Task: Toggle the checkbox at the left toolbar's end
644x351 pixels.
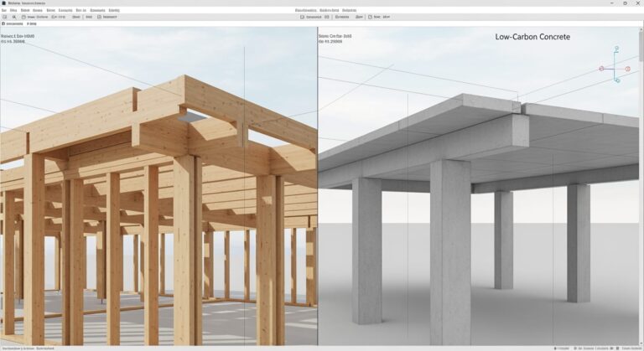Action: coord(97,16)
